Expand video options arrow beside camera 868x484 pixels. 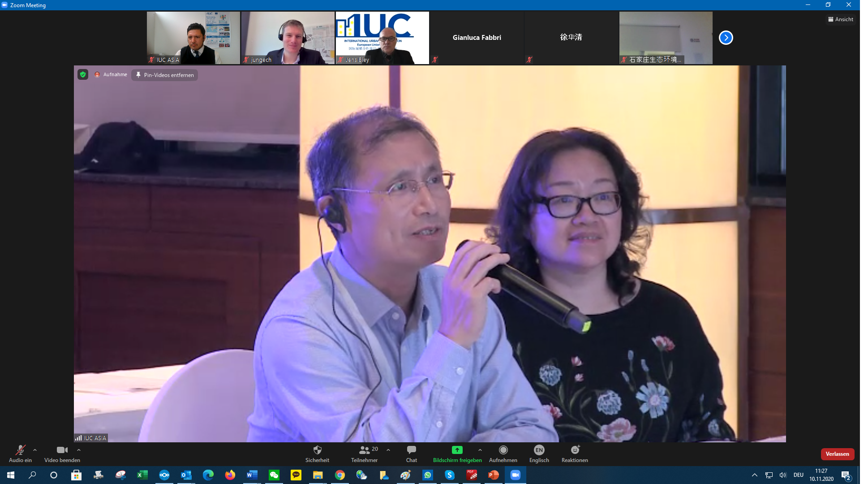click(x=79, y=450)
